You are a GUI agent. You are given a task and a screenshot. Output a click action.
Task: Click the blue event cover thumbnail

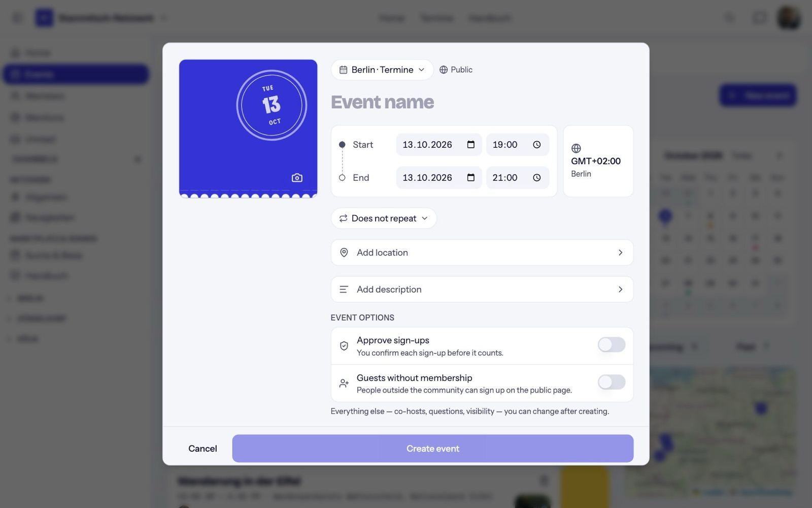coord(248,129)
